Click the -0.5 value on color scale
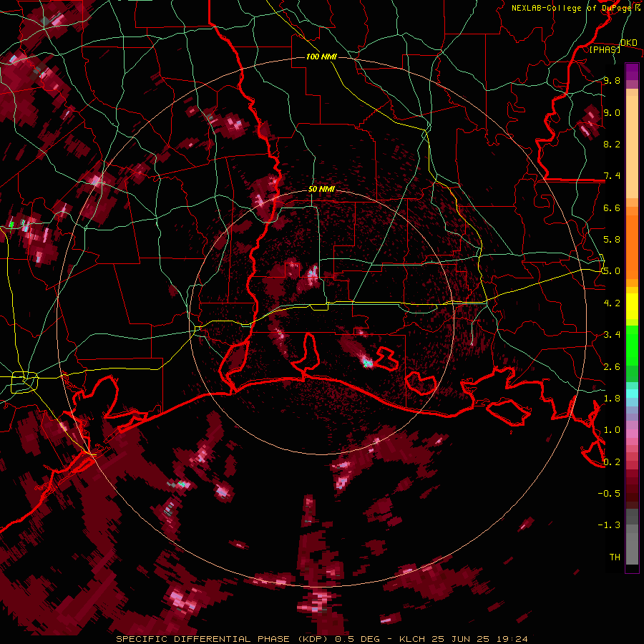 pos(609,494)
